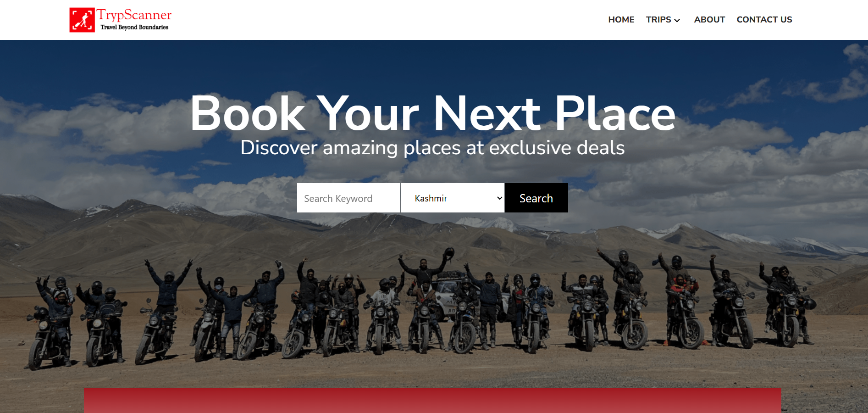The height and width of the screenshot is (413, 868).
Task: Click the Discover amazing places subtitle
Action: (x=432, y=148)
